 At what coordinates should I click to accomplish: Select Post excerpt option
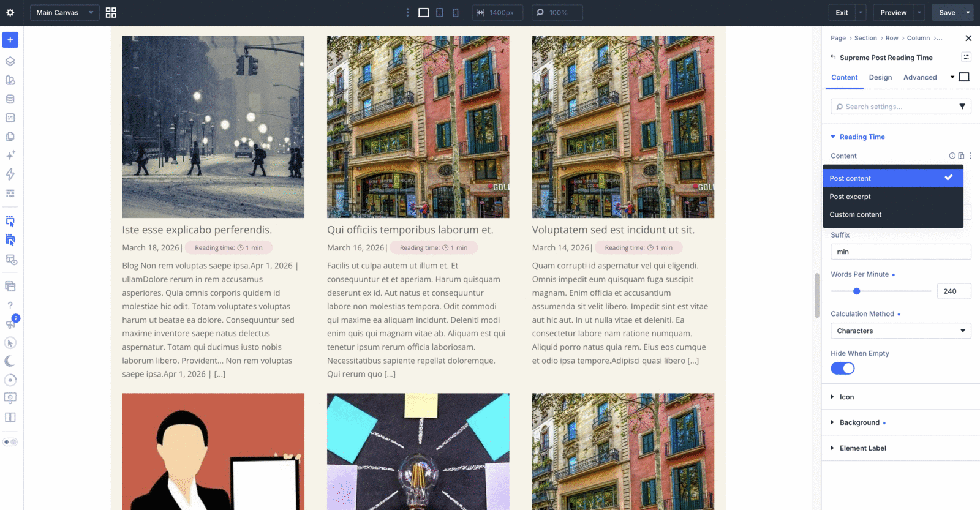click(x=893, y=197)
